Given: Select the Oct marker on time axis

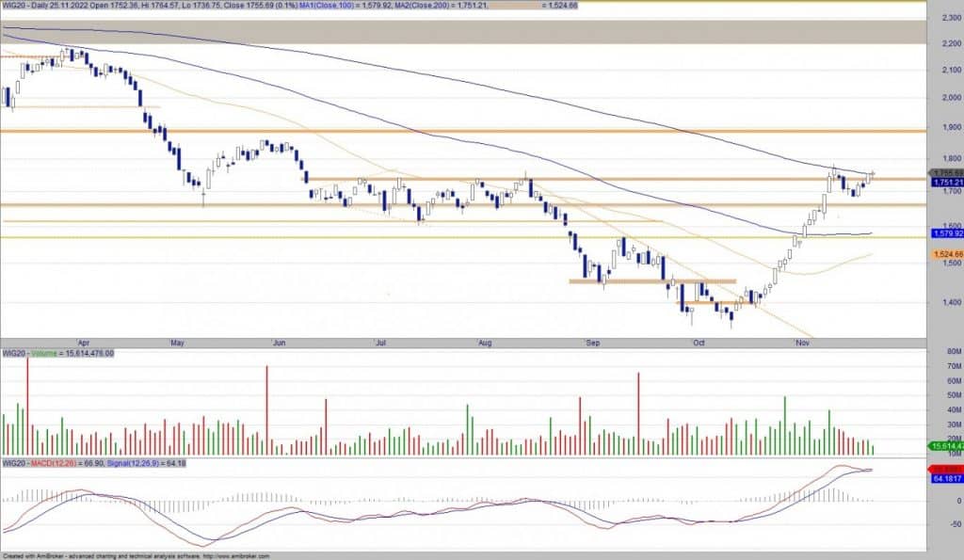Looking at the screenshot, I should coord(698,344).
